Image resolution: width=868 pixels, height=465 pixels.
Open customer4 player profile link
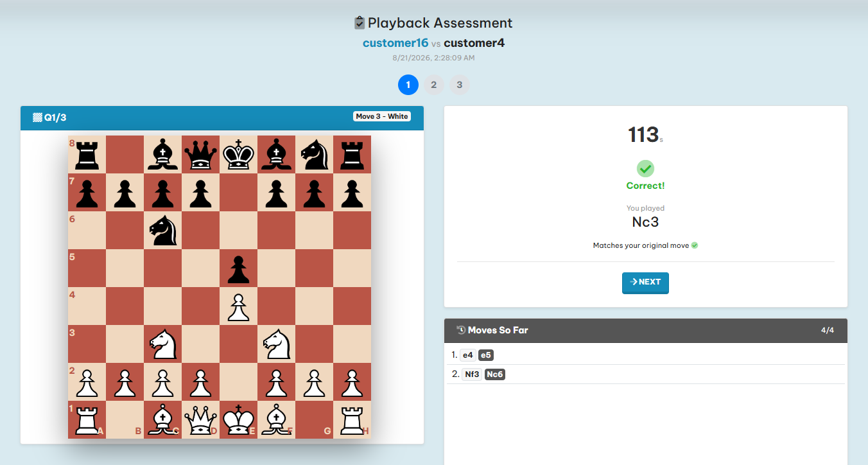(x=474, y=43)
